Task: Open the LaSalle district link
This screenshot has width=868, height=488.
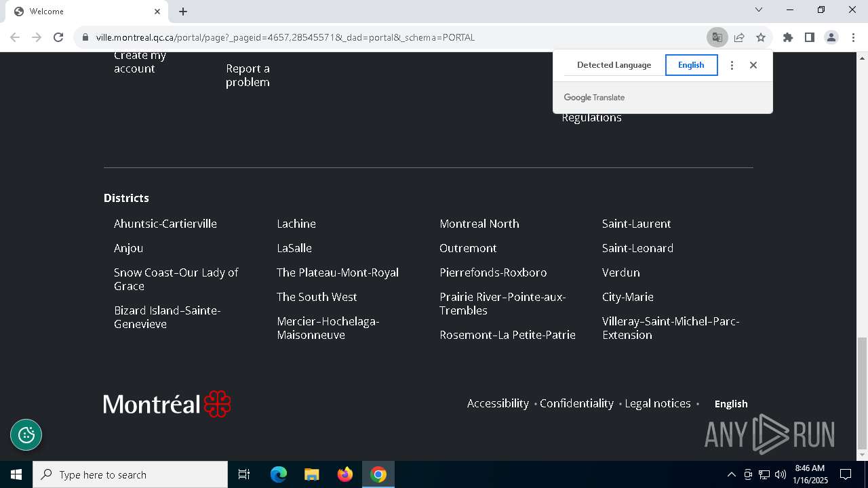Action: 294,248
